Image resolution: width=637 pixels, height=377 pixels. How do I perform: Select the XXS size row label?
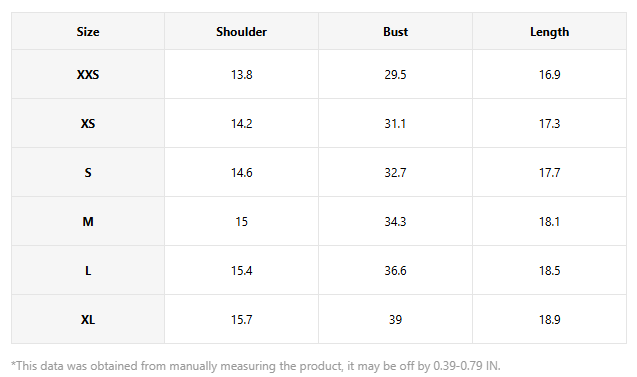[88, 75]
